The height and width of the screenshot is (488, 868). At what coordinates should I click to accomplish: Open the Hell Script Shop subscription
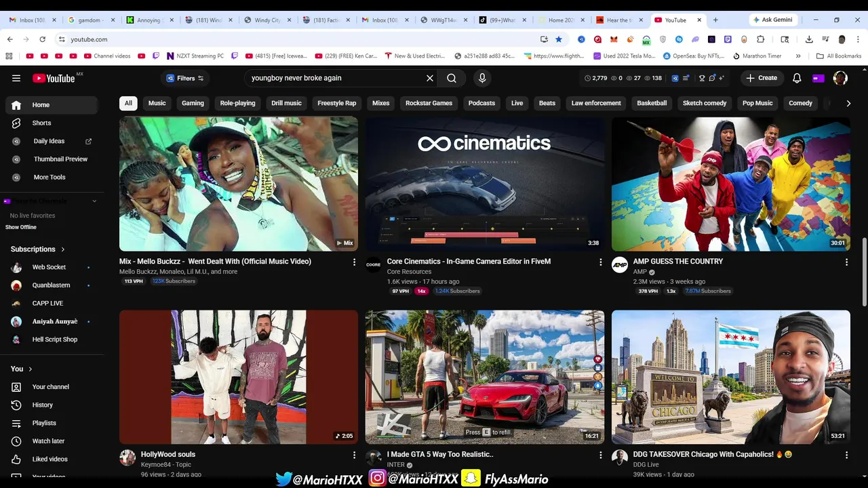(x=52, y=340)
